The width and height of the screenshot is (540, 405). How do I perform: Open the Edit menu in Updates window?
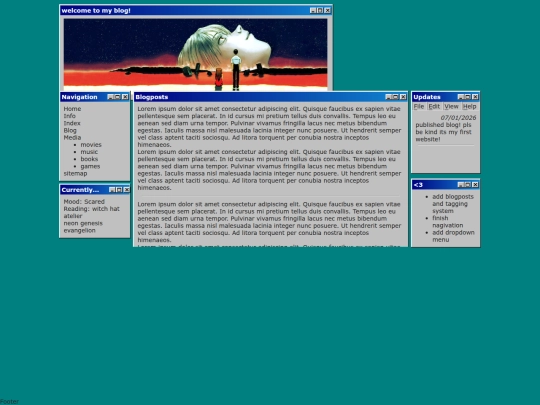pos(434,106)
